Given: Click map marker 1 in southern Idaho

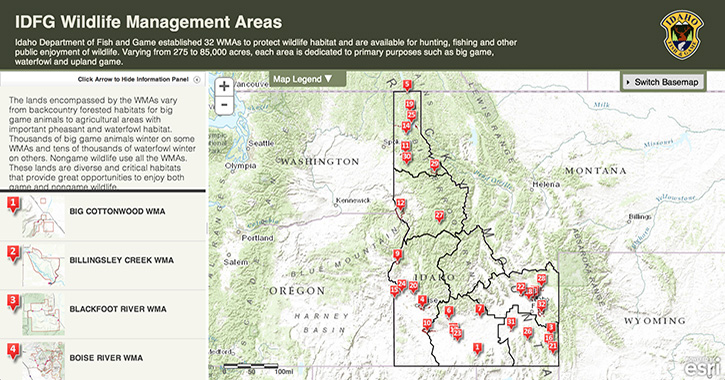Looking at the screenshot, I should (x=478, y=348).
